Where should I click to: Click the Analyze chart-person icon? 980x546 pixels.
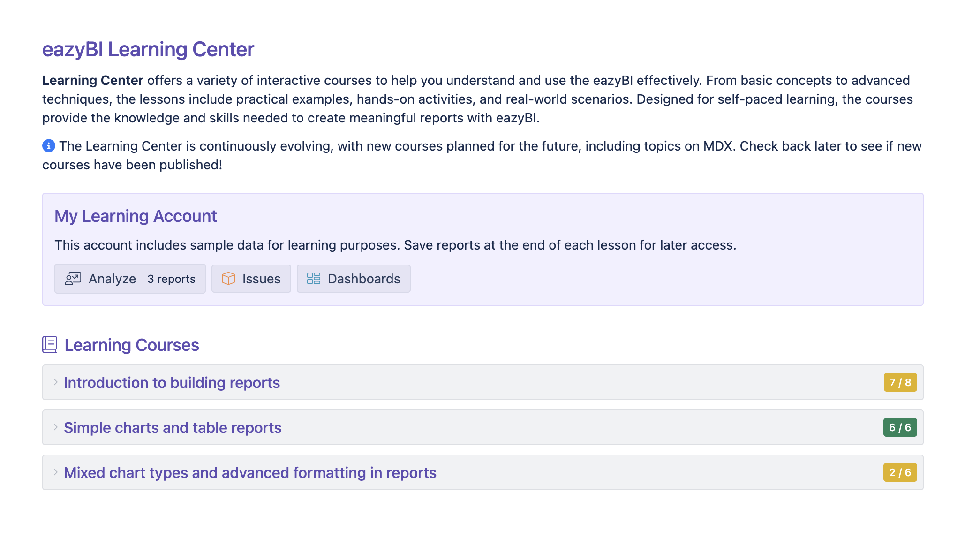coord(73,279)
